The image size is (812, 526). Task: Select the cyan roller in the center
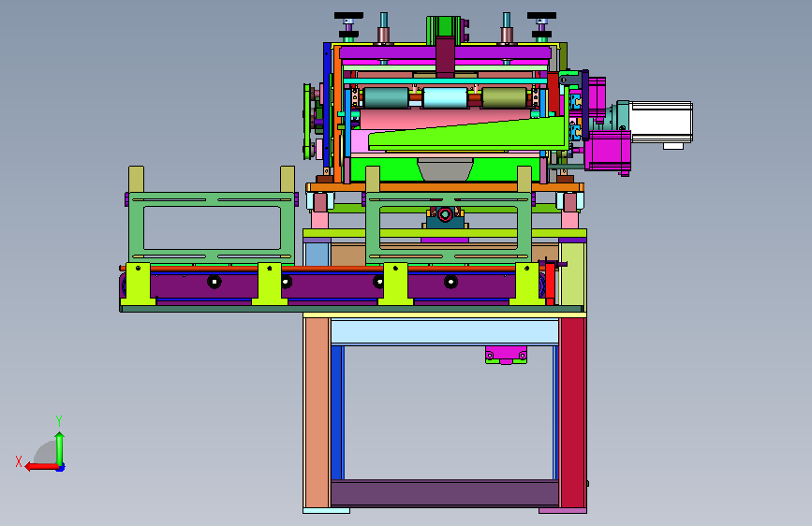pos(445,98)
